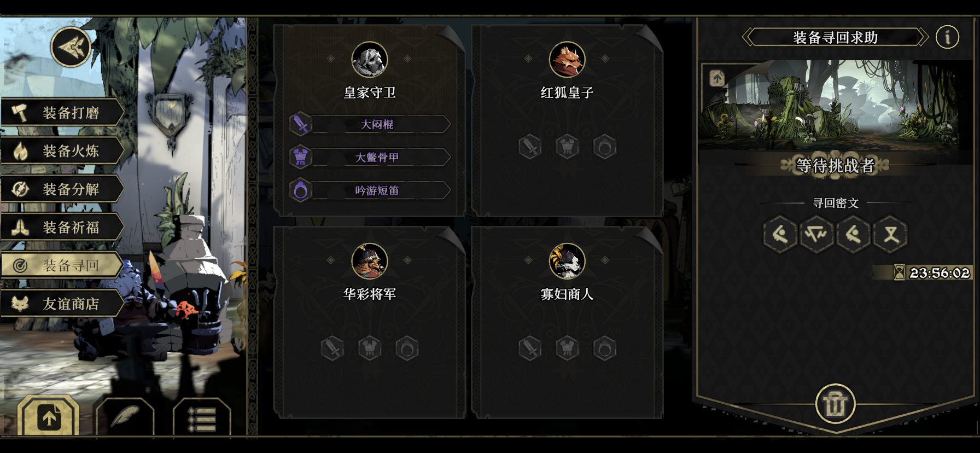980x453 pixels.
Task: Select the 装备分解 menu entry
Action: (62, 189)
